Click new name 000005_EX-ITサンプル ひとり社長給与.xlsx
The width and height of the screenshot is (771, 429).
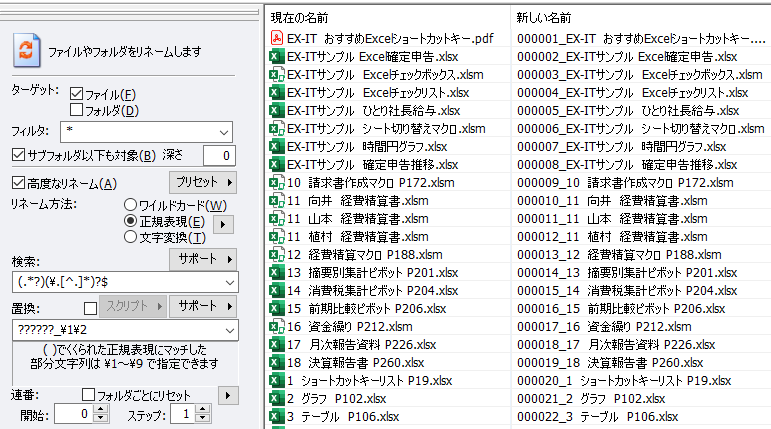(628, 111)
